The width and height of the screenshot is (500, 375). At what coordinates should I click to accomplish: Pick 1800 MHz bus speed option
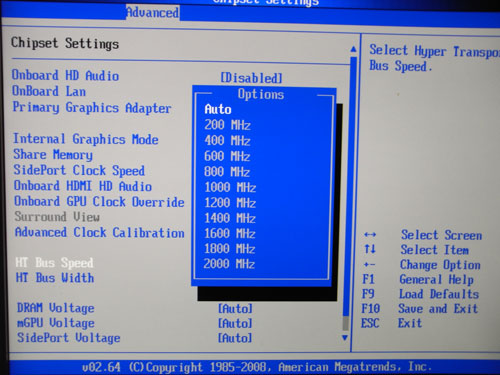pos(230,249)
